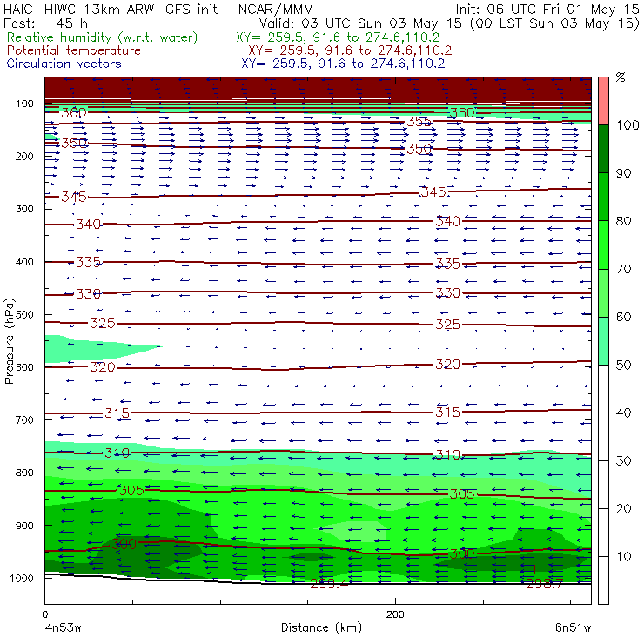
Task: Click the colorbar's 30 label
Action: coord(623,461)
